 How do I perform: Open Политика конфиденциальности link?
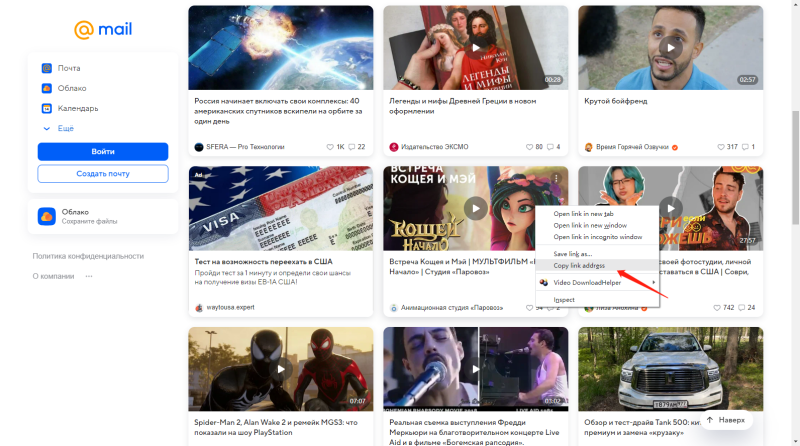click(88, 256)
